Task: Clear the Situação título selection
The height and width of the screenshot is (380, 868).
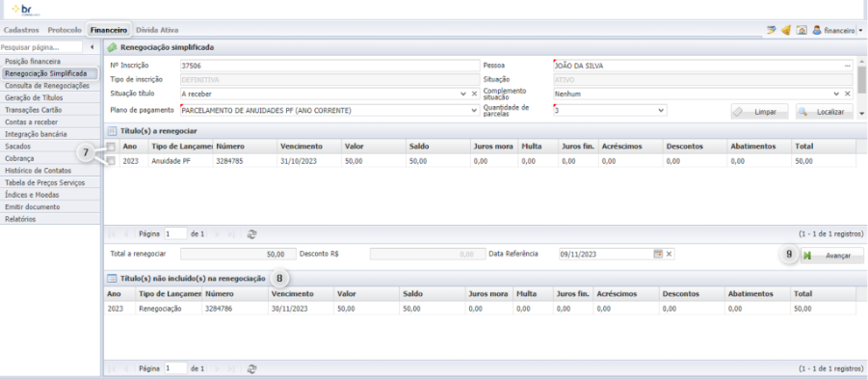Action: click(474, 95)
